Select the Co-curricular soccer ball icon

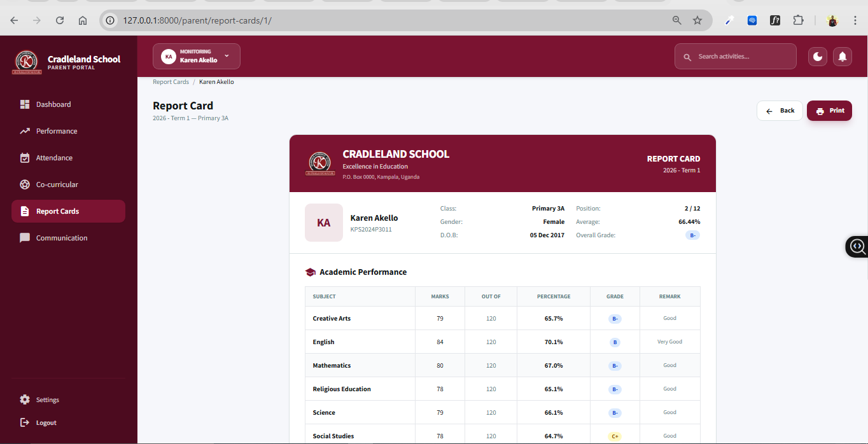click(25, 184)
